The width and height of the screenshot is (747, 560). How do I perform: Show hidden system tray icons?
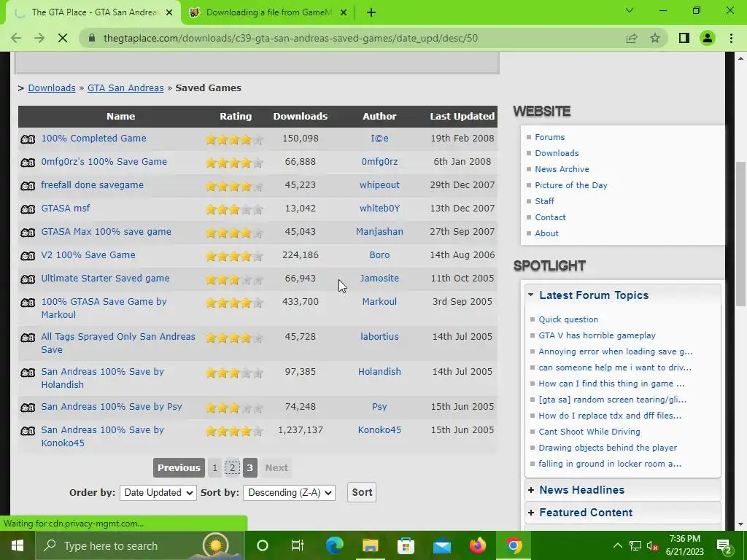(x=617, y=545)
